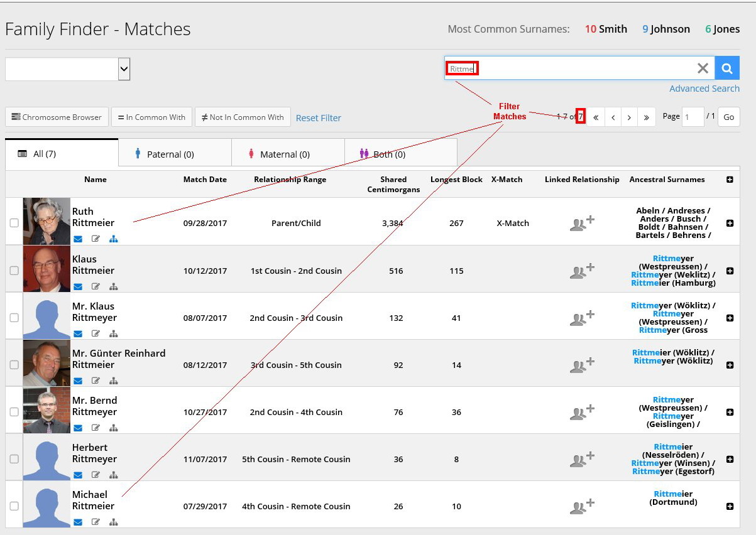This screenshot has width=756, height=535.
Task: Go to last page double-arrow button
Action: 646,117
